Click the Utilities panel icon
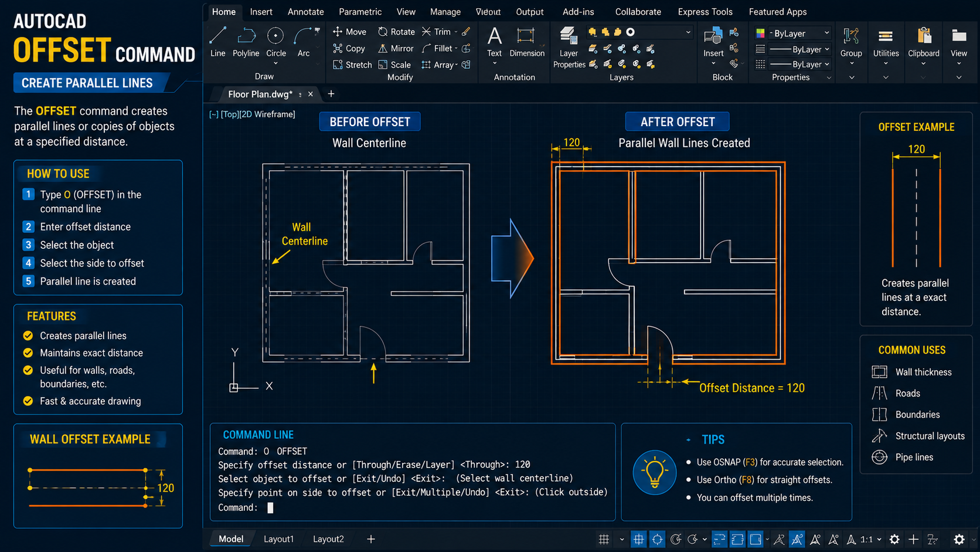980x552 pixels. pos(886,36)
